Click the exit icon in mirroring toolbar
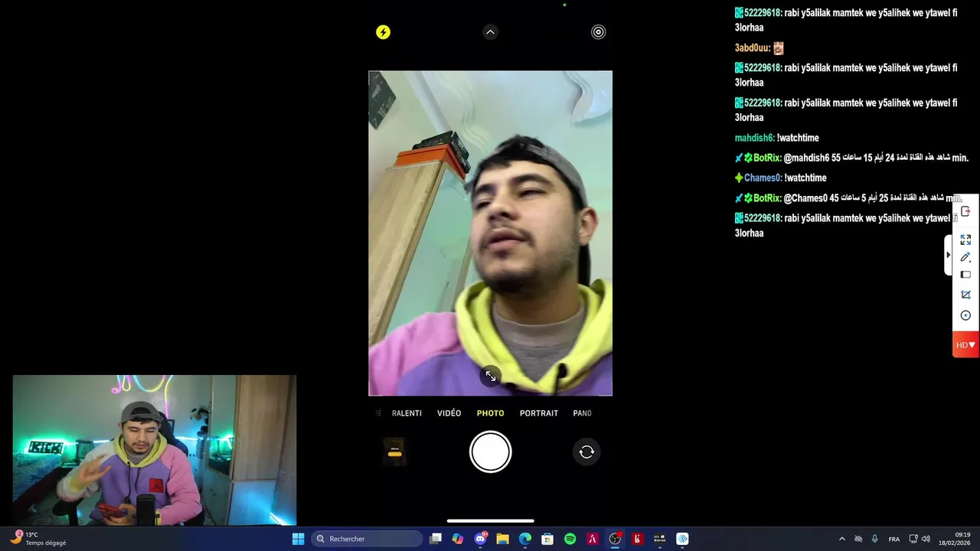 [965, 211]
